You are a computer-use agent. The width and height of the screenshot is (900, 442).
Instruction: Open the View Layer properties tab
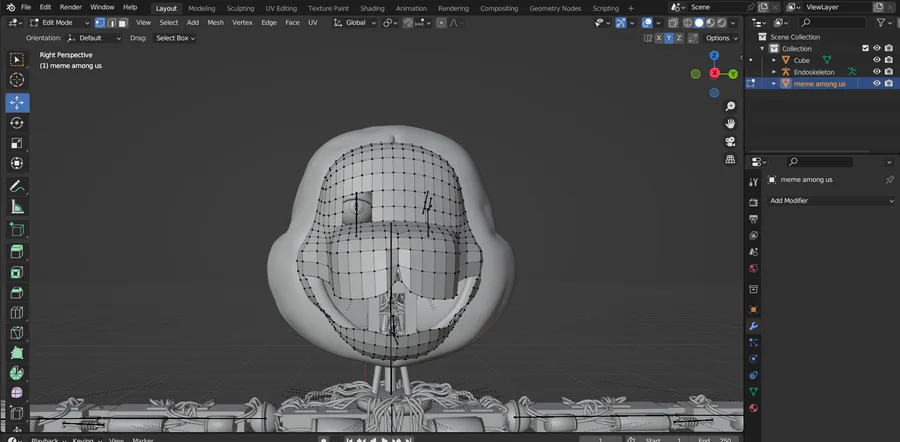click(754, 235)
